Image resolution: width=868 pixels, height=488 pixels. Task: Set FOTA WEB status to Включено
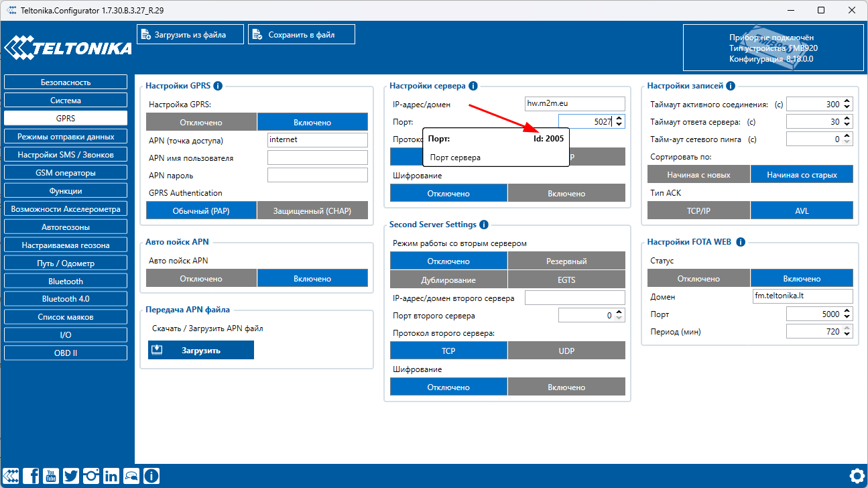coord(802,278)
